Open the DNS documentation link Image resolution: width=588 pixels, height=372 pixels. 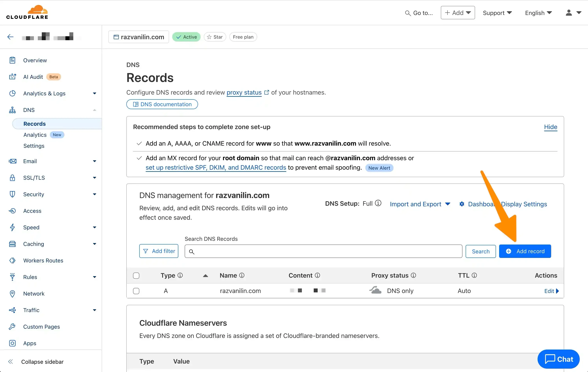pos(162,104)
